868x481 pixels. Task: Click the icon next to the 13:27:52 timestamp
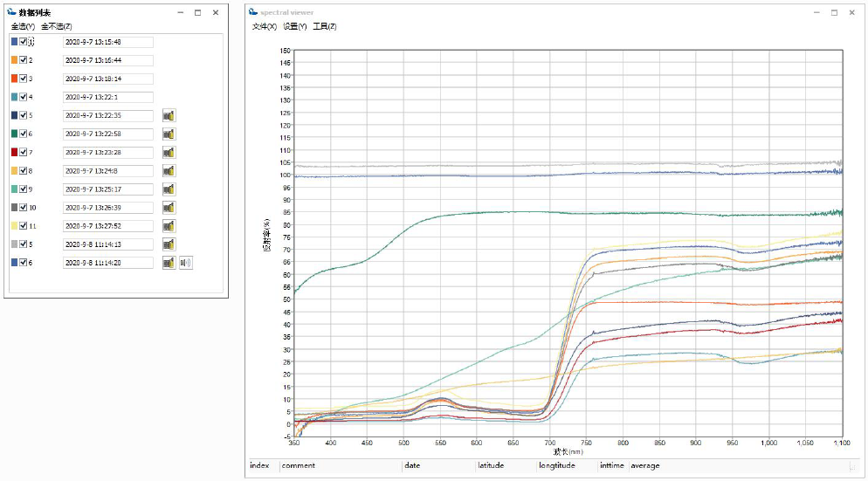pyautogui.click(x=169, y=226)
